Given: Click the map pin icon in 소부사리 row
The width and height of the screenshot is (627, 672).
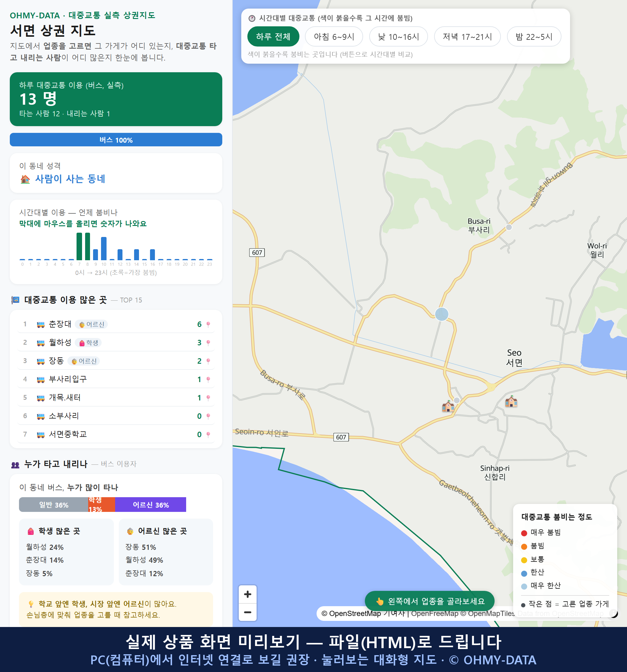Looking at the screenshot, I should (x=208, y=416).
